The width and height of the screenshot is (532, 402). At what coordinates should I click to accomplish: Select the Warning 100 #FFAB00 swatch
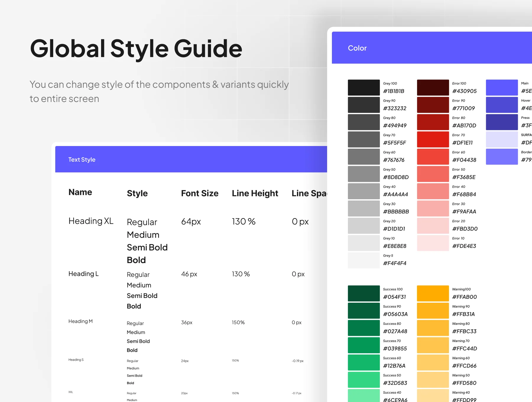coord(433,293)
